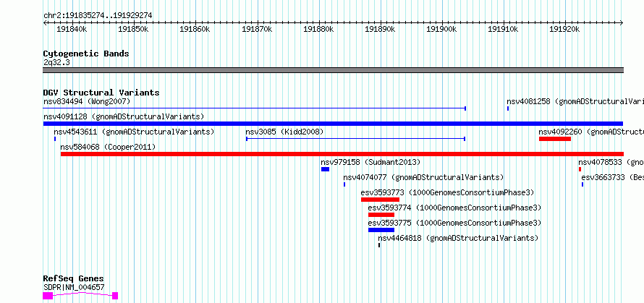Click the small blue nsv4081258 marker
This screenshot has width=644, height=303.
pyautogui.click(x=508, y=108)
